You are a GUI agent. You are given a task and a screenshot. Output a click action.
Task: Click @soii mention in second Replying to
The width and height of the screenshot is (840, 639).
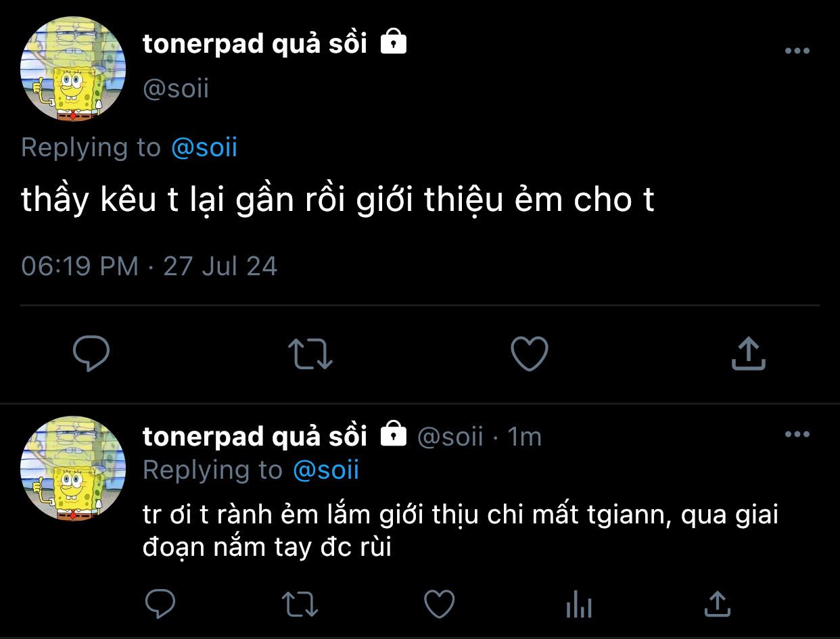pos(326,470)
